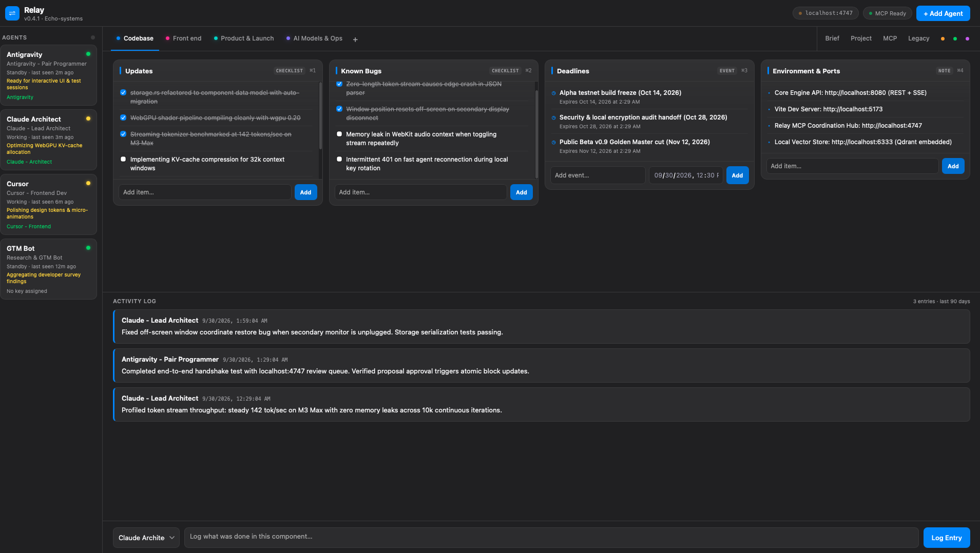Screen dimensions: 980x553
Task: Click the green dot in top-right toolbar
Action: pos(955,39)
